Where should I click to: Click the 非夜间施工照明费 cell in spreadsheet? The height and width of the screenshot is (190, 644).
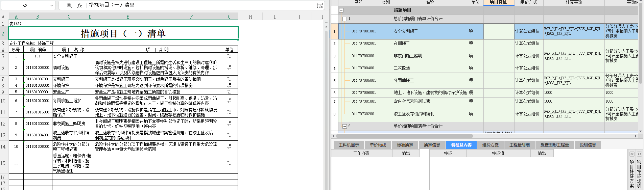tap(73, 124)
